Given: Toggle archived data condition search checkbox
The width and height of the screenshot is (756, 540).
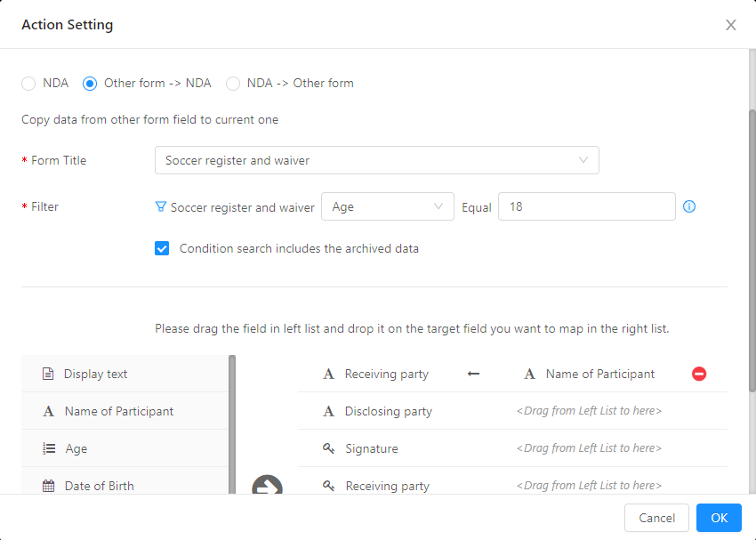Looking at the screenshot, I should (x=162, y=248).
